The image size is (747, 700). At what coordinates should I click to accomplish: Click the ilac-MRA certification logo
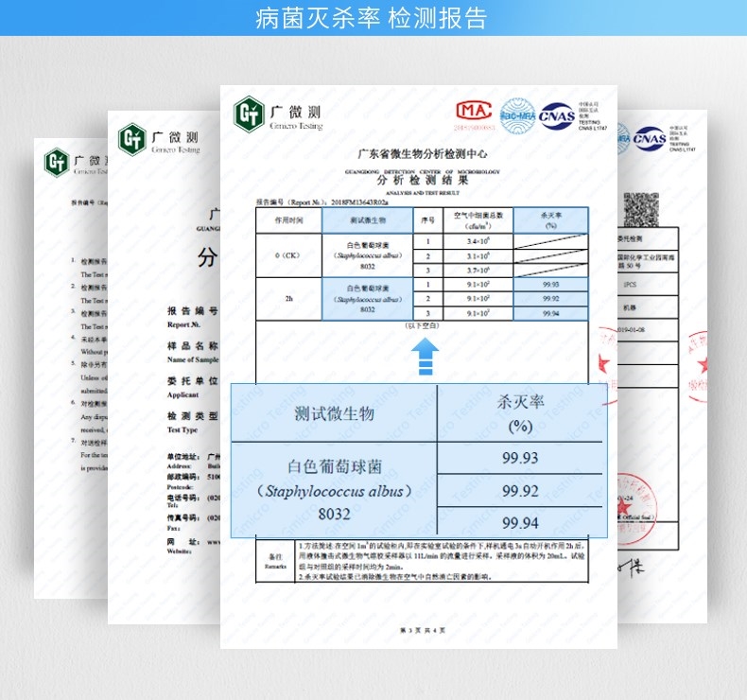point(518,114)
